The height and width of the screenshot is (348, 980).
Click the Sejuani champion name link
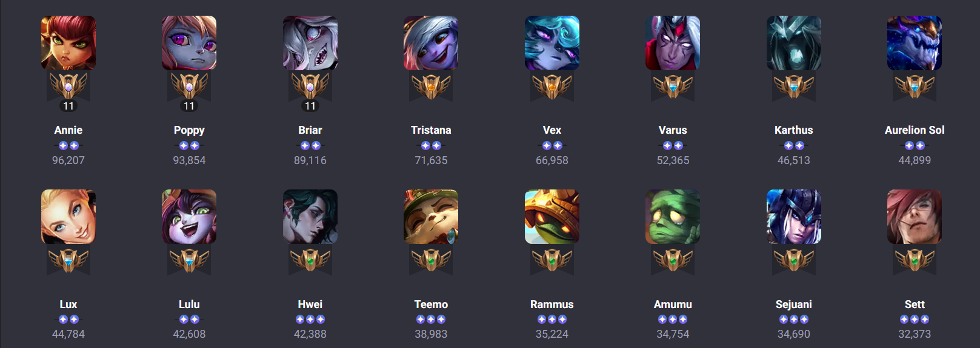pos(793,304)
